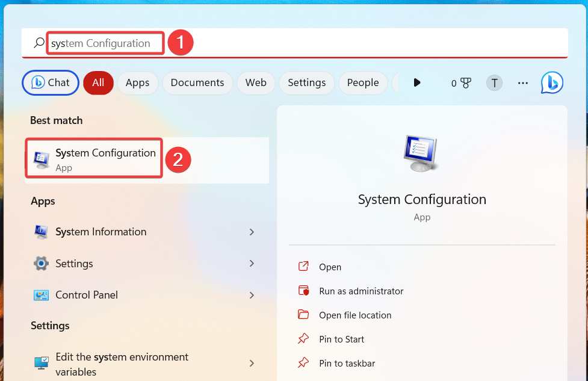The height and width of the screenshot is (381, 588).
Task: Click System Configuration result icon
Action: (x=42, y=160)
